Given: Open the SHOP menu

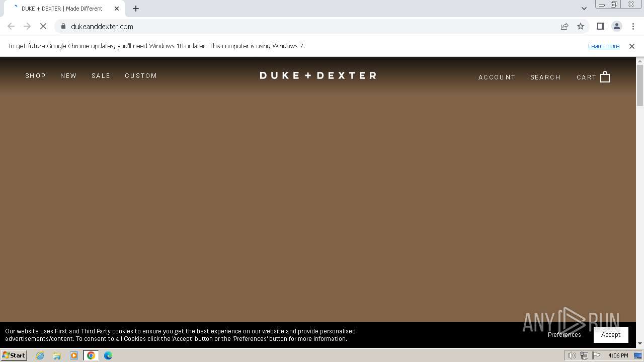Looking at the screenshot, I should tap(35, 75).
